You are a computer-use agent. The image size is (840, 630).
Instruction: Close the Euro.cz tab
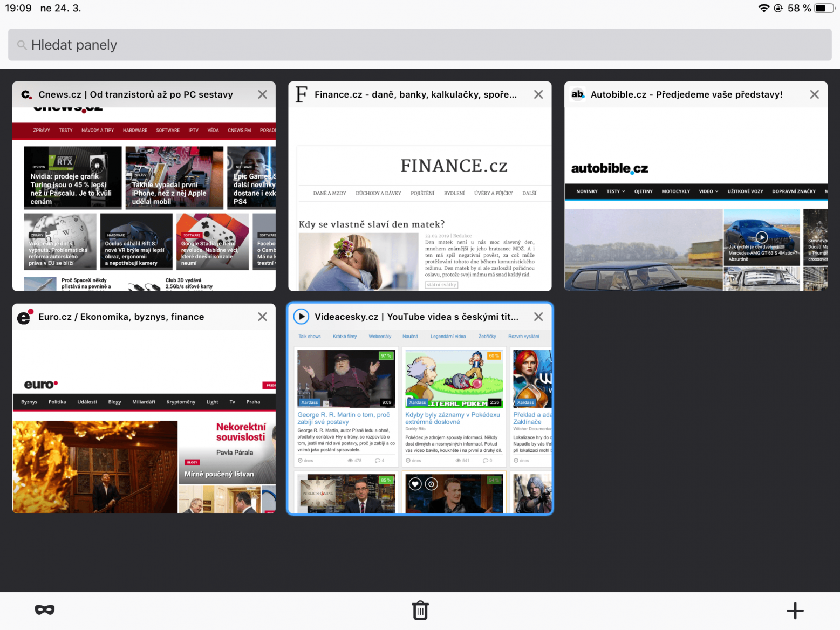pyautogui.click(x=263, y=317)
